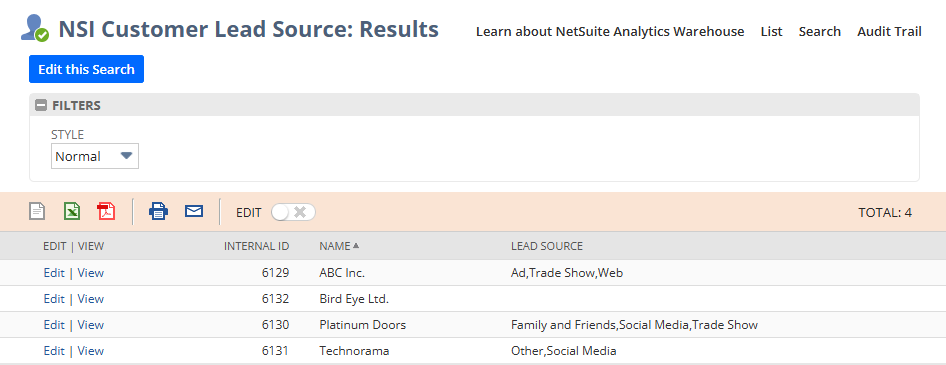Click 'Family and Friends,Social Media,Trade Show' cell
946x365 pixels.
pyautogui.click(x=634, y=325)
